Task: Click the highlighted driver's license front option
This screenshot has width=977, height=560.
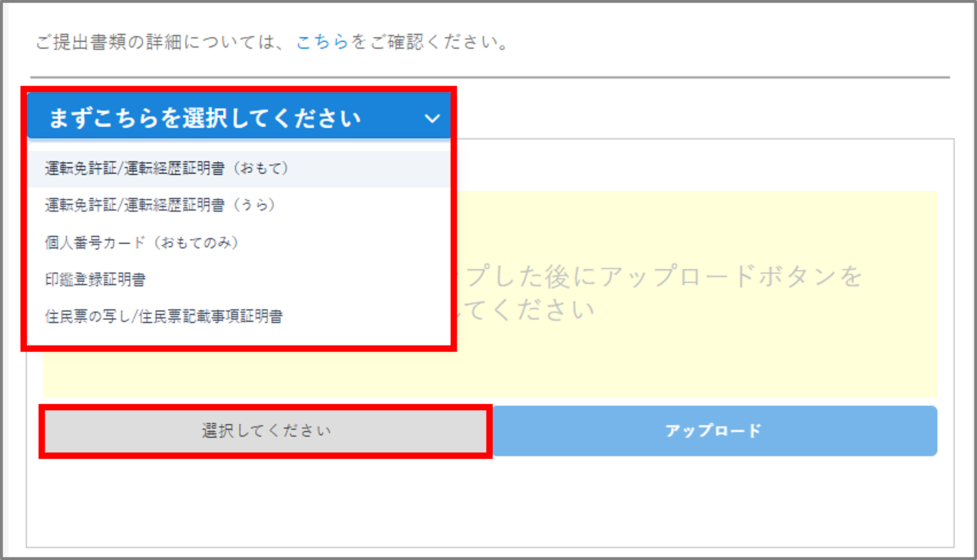Action: 167,168
